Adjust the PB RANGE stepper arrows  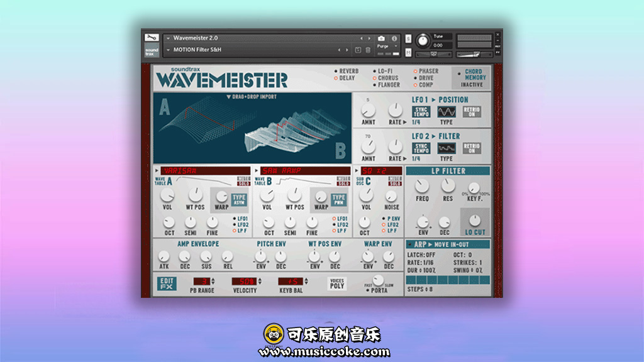[x=213, y=282]
